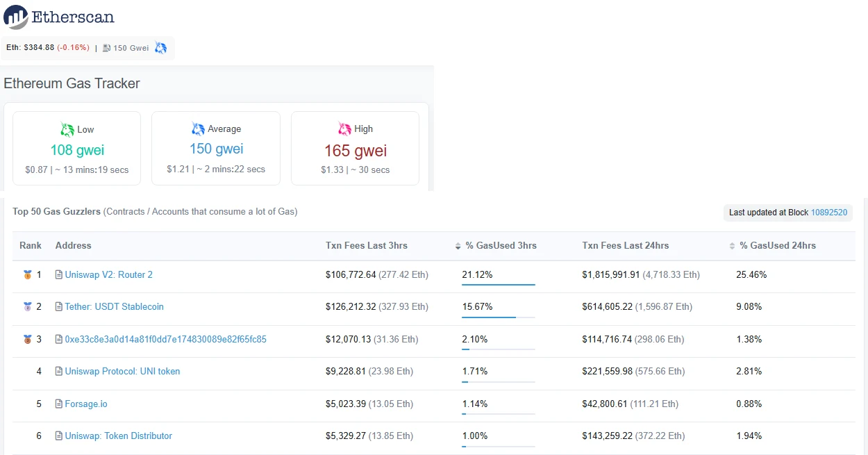Click the $221,559.98 (575.66 Eth) cell
The height and width of the screenshot is (455, 868).
click(633, 372)
